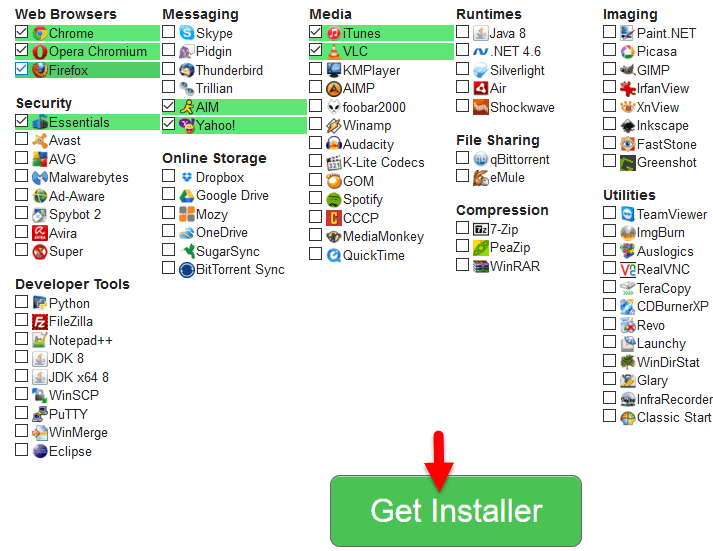
Task: Uncheck the AIM checkbox
Action: pyautogui.click(x=169, y=106)
